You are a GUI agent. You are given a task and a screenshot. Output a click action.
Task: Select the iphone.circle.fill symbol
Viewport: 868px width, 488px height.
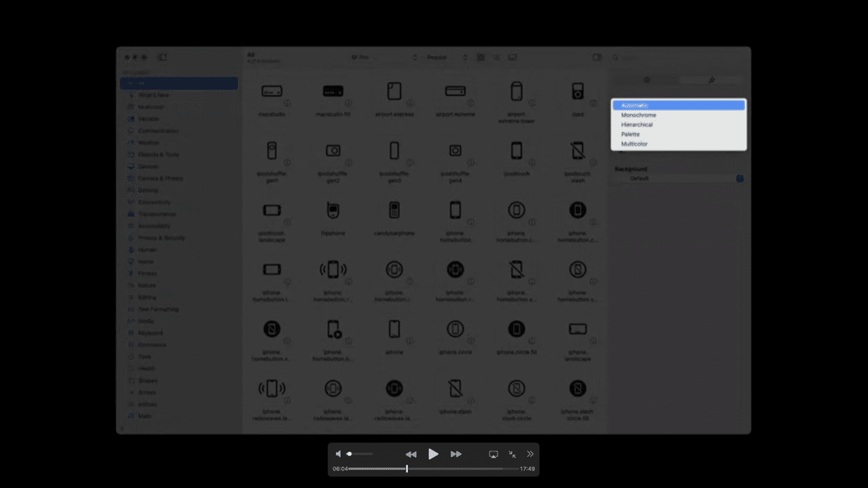click(x=516, y=329)
